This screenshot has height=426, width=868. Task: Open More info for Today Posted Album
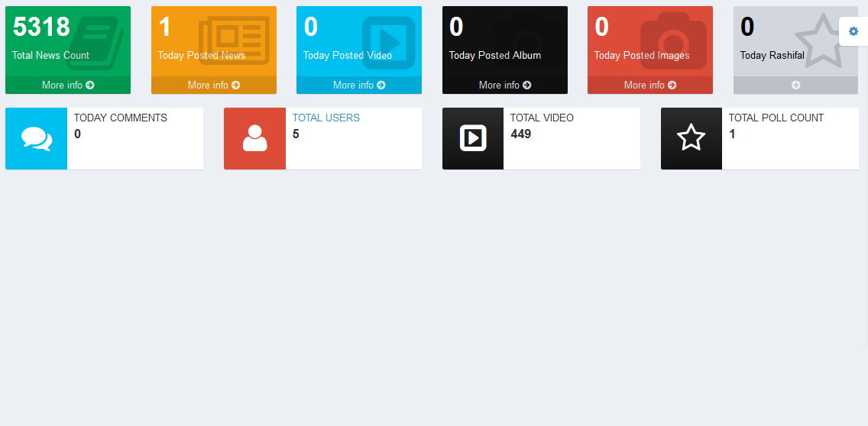505,86
